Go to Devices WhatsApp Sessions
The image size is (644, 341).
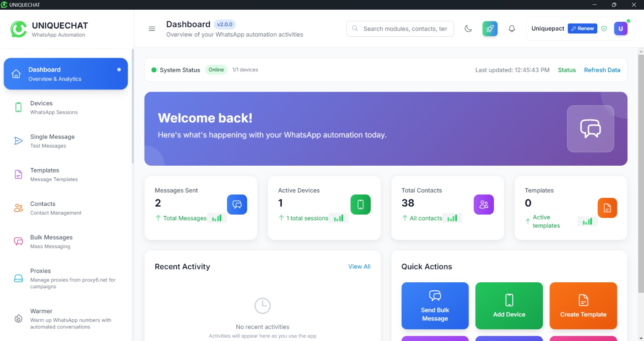coord(66,107)
